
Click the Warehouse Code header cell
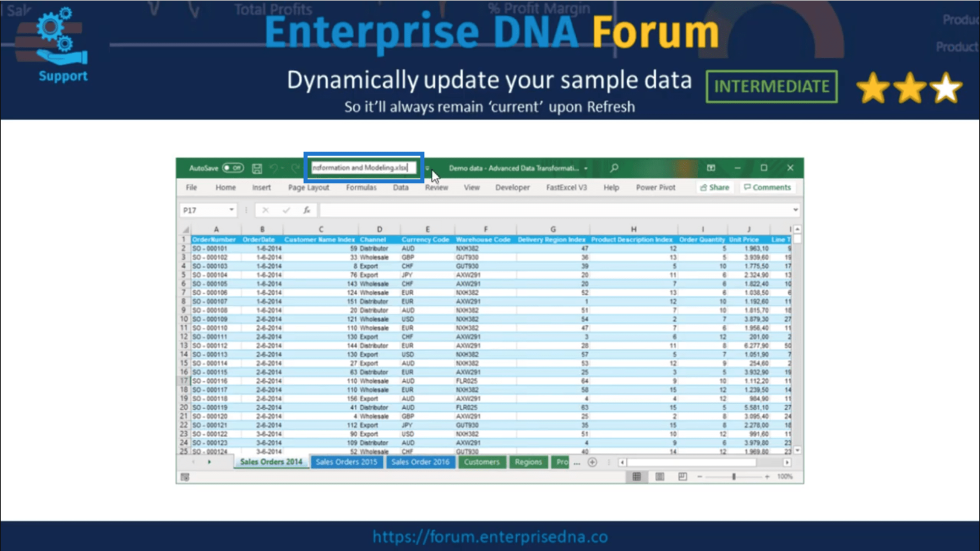[484, 240]
